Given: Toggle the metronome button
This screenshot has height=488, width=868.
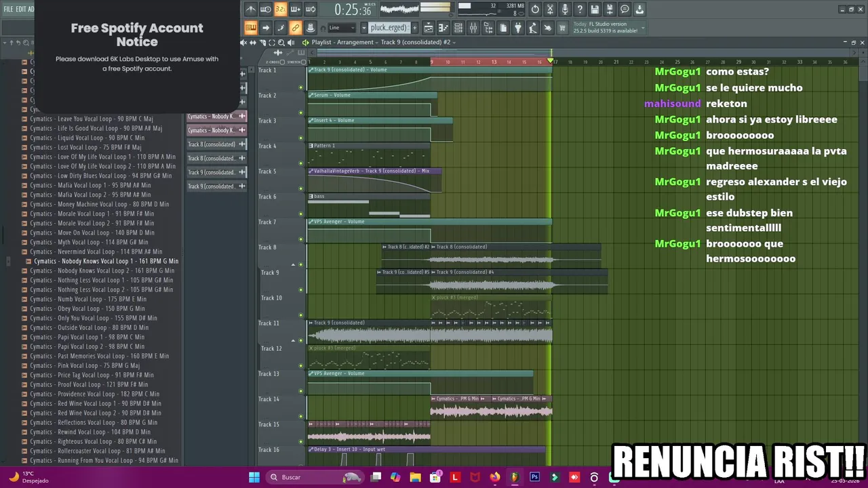Looking at the screenshot, I should click(x=251, y=9).
